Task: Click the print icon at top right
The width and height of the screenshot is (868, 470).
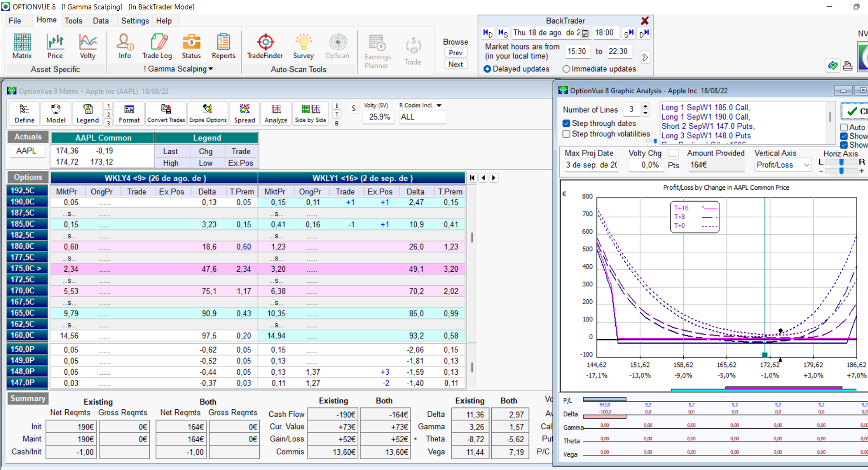Action: pyautogui.click(x=847, y=66)
